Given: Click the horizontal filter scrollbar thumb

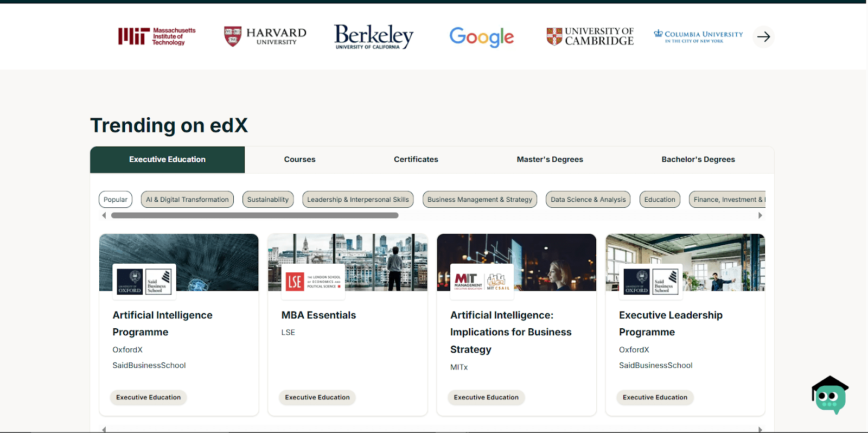Looking at the screenshot, I should [x=255, y=215].
